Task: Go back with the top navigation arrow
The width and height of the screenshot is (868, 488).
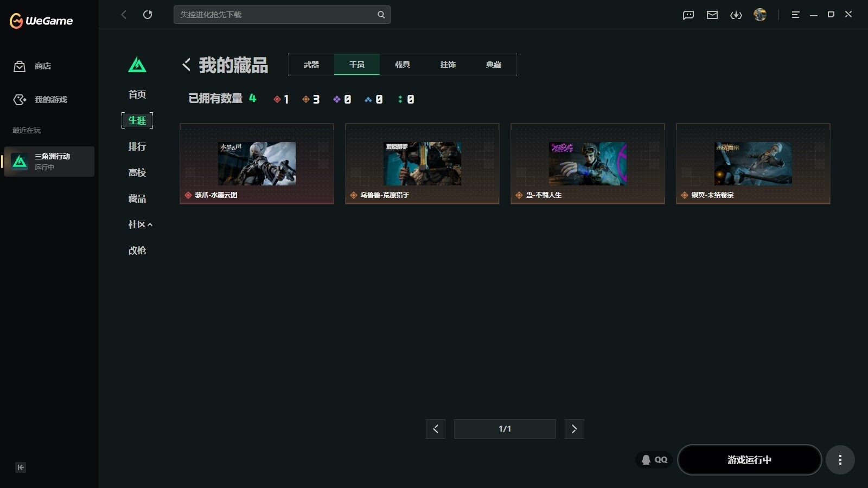Action: (124, 15)
